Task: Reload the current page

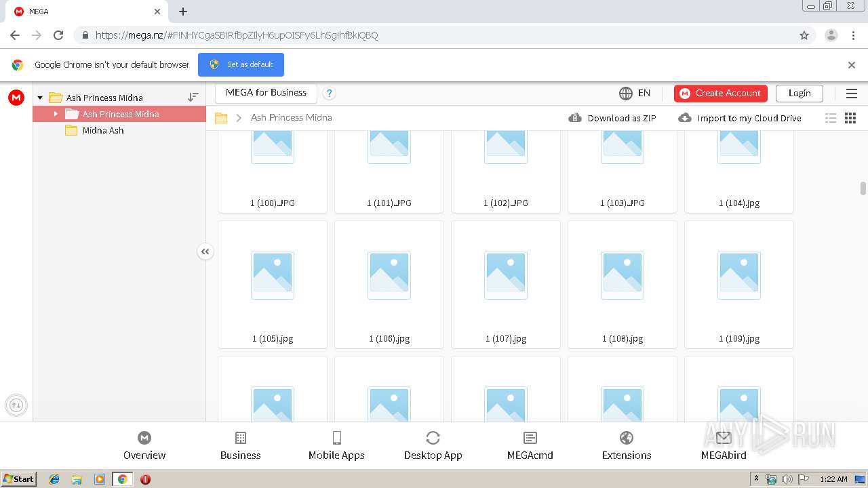Action: point(58,35)
